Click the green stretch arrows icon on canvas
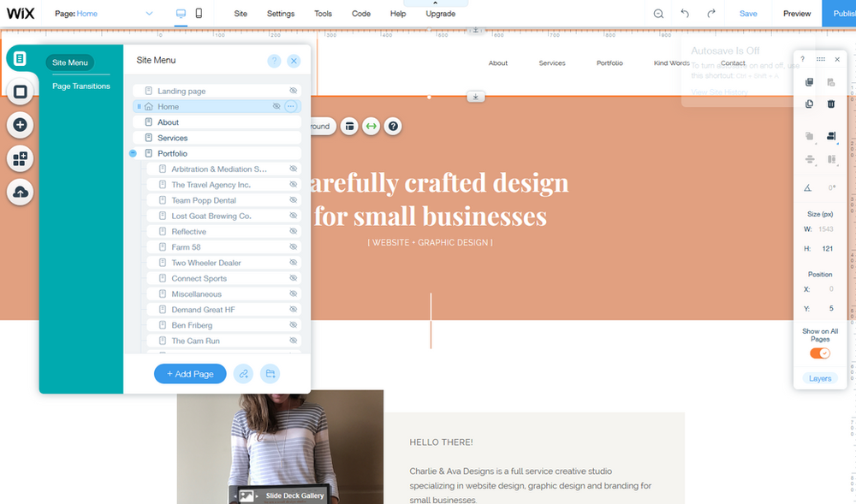 click(372, 126)
